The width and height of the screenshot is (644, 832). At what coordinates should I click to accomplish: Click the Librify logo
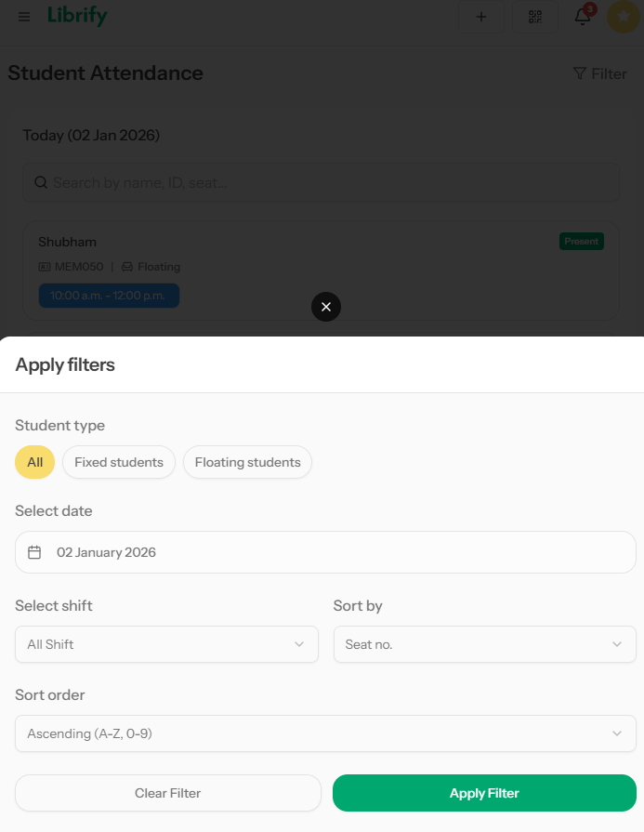pyautogui.click(x=77, y=16)
